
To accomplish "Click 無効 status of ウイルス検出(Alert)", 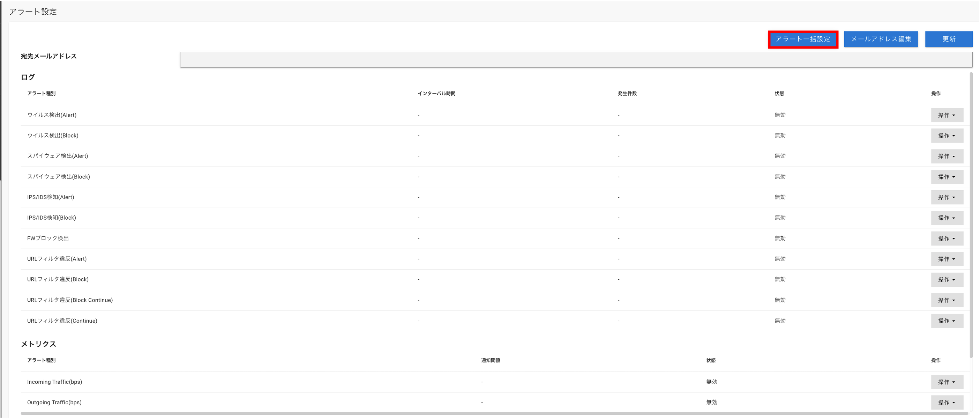I will click(780, 115).
